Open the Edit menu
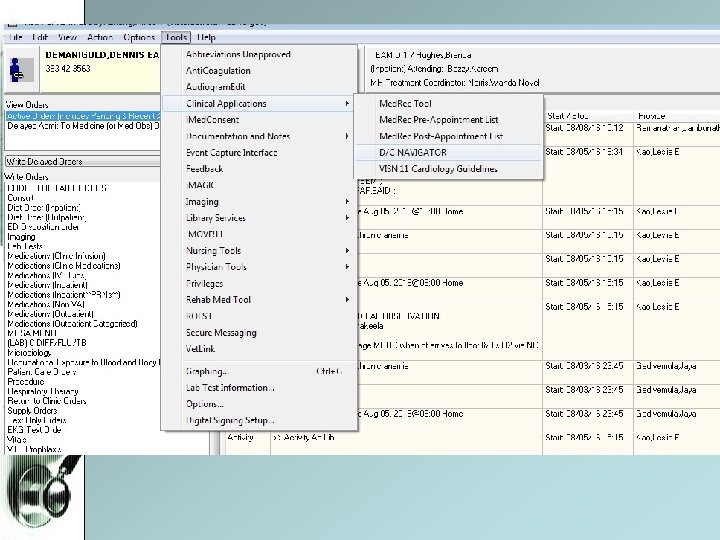720x540 pixels. pyautogui.click(x=40, y=37)
